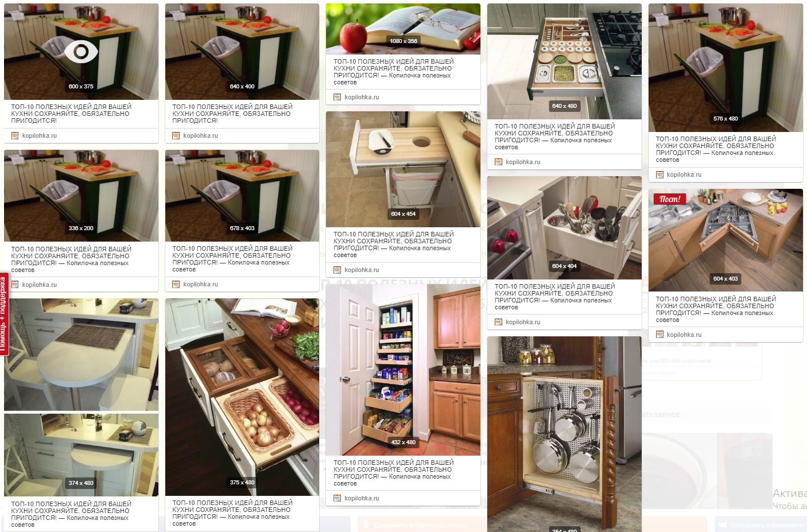The width and height of the screenshot is (807, 532).
Task: Click the page icon beside kopilohka.ru under the apple image
Action: point(337,98)
